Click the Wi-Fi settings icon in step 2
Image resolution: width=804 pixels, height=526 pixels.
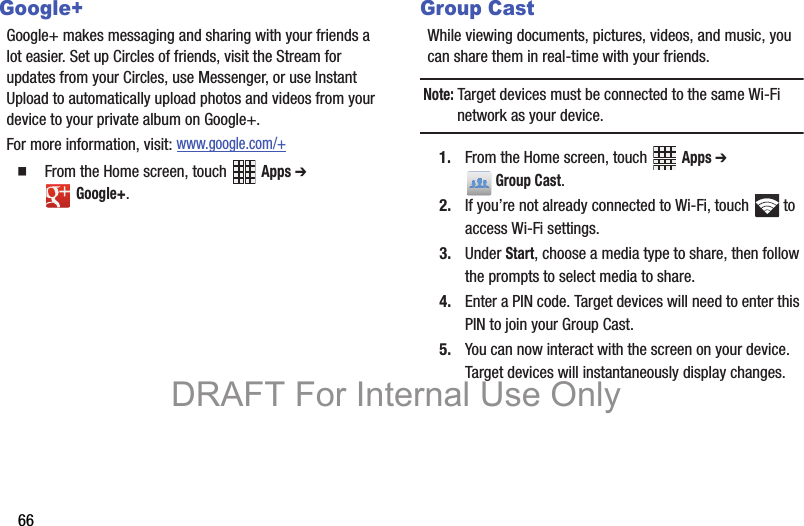point(767,206)
